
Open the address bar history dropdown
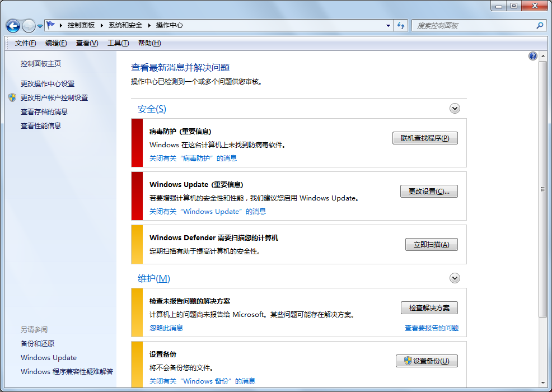[388, 25]
